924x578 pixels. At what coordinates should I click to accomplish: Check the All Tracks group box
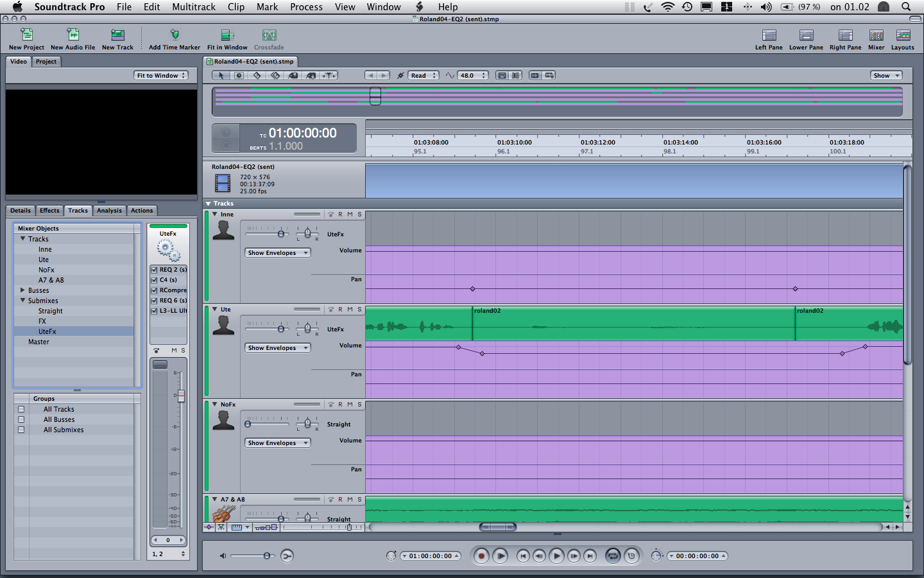(x=21, y=409)
